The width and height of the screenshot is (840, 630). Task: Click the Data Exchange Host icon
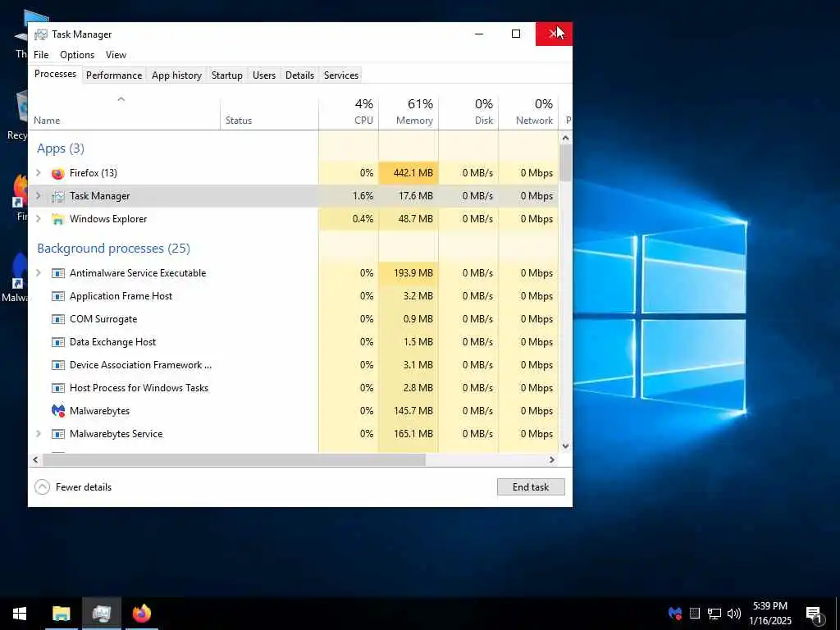(58, 342)
